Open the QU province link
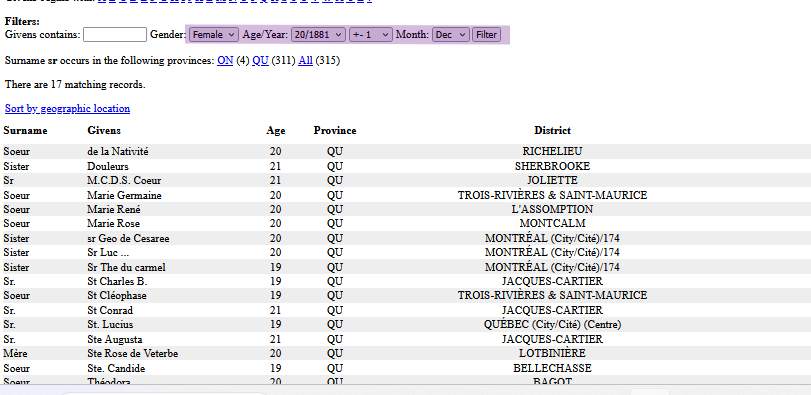The height and width of the screenshot is (395, 811). tap(260, 60)
